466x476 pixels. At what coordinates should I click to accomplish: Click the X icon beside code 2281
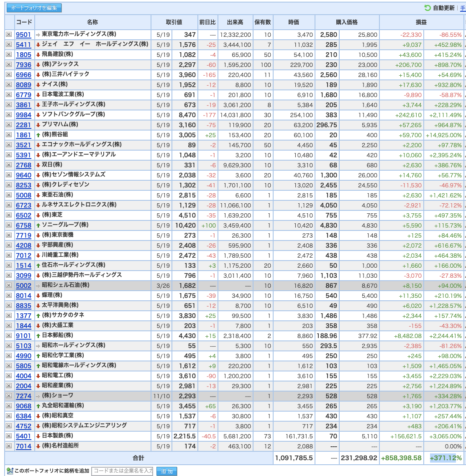[x=9, y=125]
